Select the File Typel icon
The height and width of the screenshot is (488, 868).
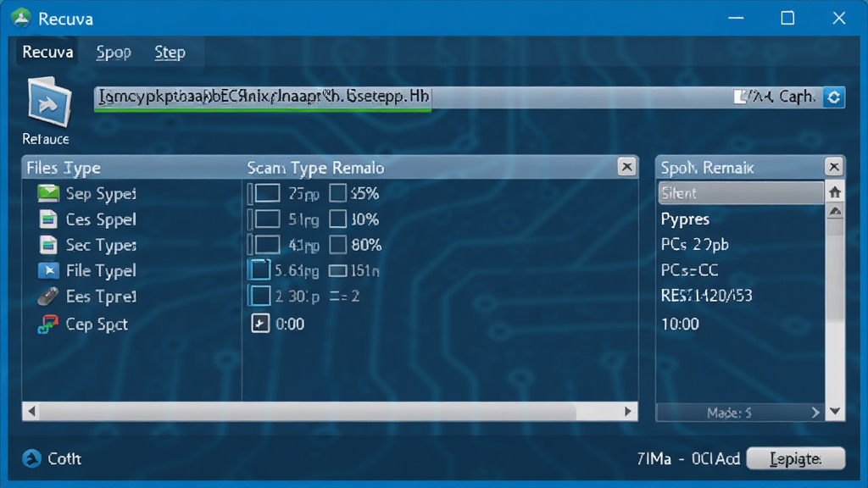48,270
